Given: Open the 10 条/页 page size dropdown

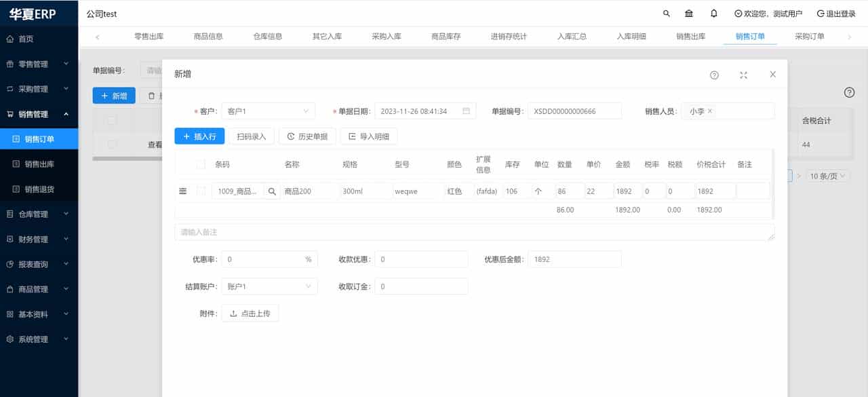Looking at the screenshot, I should (x=827, y=175).
